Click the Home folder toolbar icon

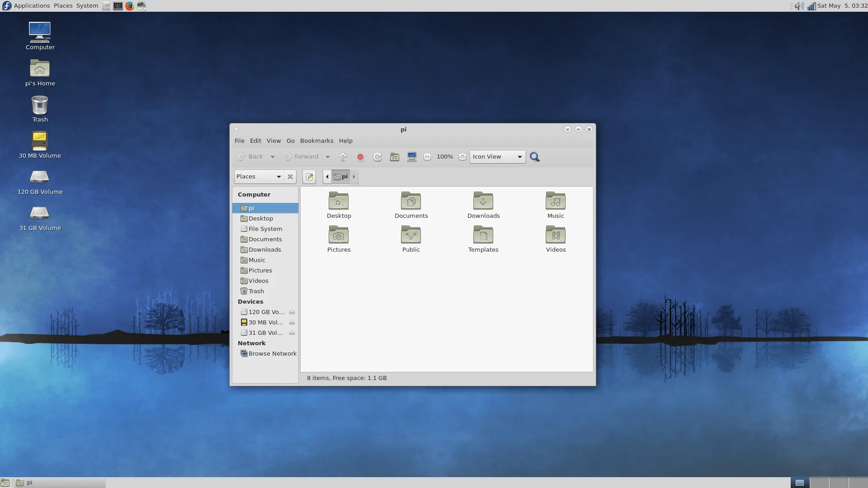[394, 157]
